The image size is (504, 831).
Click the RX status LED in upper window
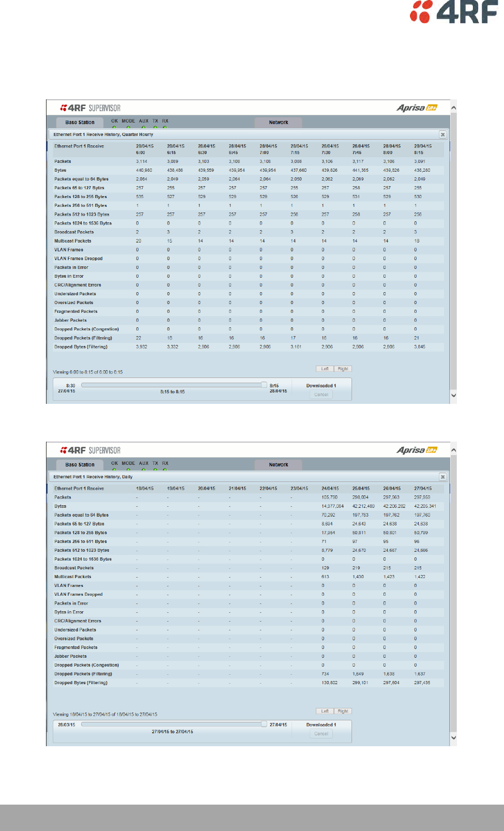165,127
